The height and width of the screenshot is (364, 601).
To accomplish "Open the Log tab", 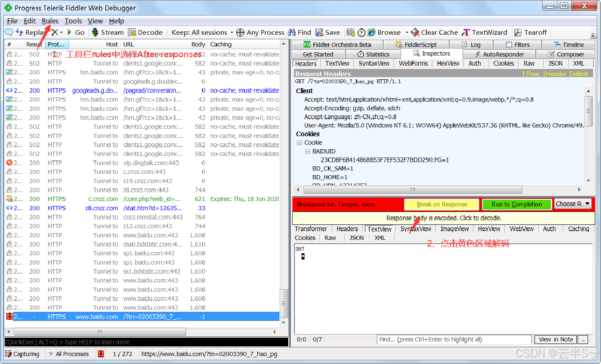I will click(x=471, y=44).
